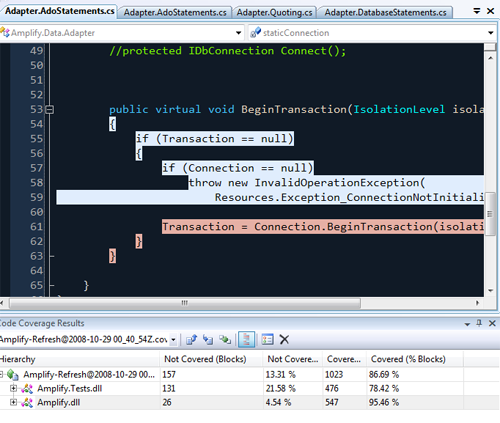This screenshot has height=423, width=500.
Task: Click the 'if (Connection == null)' line
Action: 238,168
